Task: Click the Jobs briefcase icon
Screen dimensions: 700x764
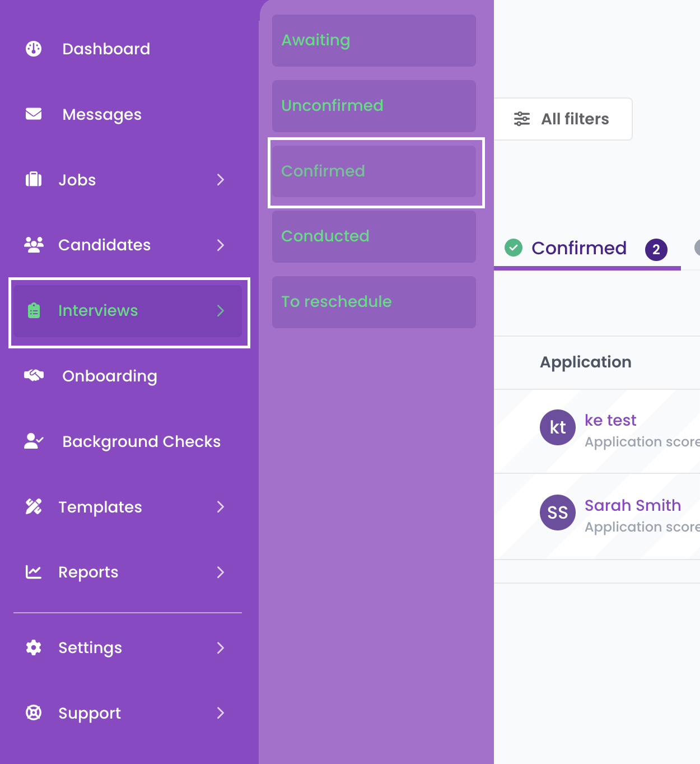Action: click(x=34, y=179)
